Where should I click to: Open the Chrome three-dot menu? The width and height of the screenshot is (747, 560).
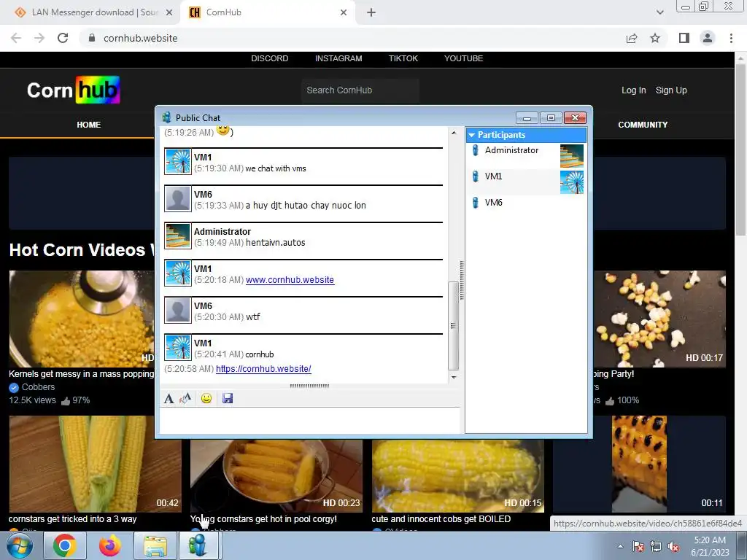click(731, 38)
